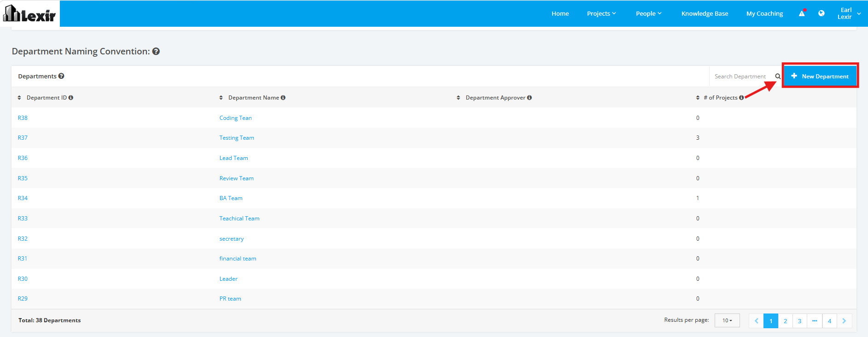The image size is (868, 337).
Task: Click the Lexir logo
Action: 29,13
